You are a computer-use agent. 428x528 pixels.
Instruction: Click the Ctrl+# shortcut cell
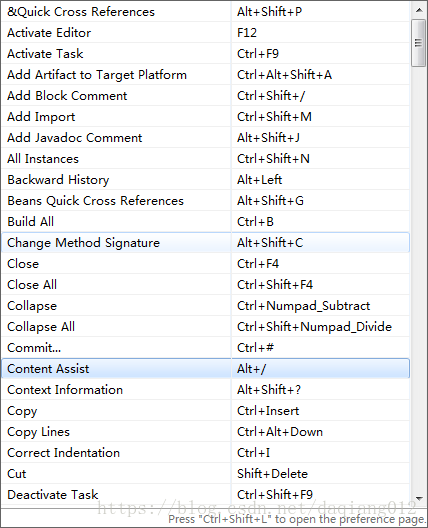[321, 348]
